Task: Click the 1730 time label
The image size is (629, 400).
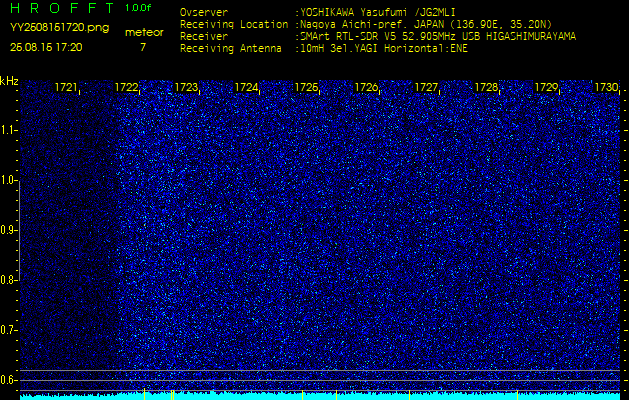Action: 606,87
